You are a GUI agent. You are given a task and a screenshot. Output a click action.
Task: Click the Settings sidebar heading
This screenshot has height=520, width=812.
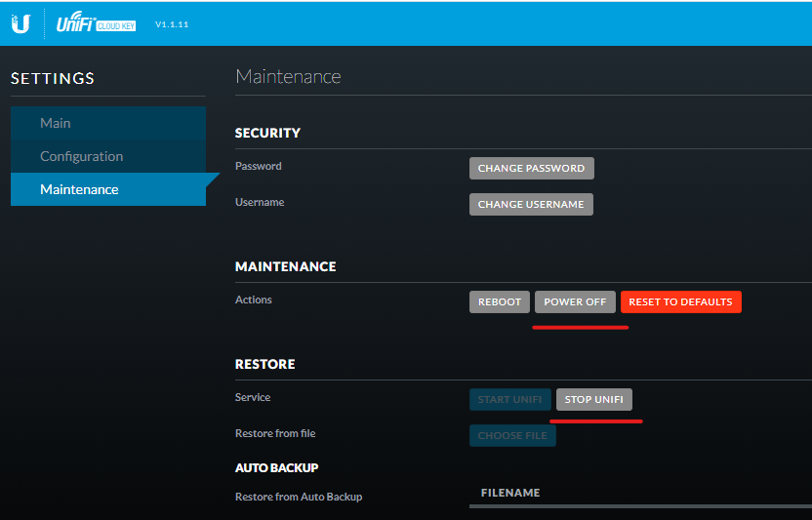coord(53,78)
